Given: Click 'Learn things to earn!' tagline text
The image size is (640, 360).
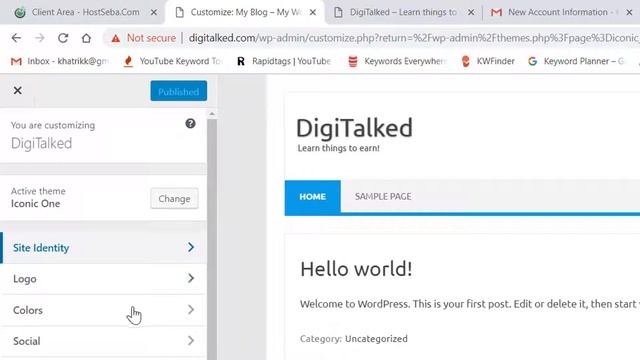Looking at the screenshot, I should pos(338,148).
